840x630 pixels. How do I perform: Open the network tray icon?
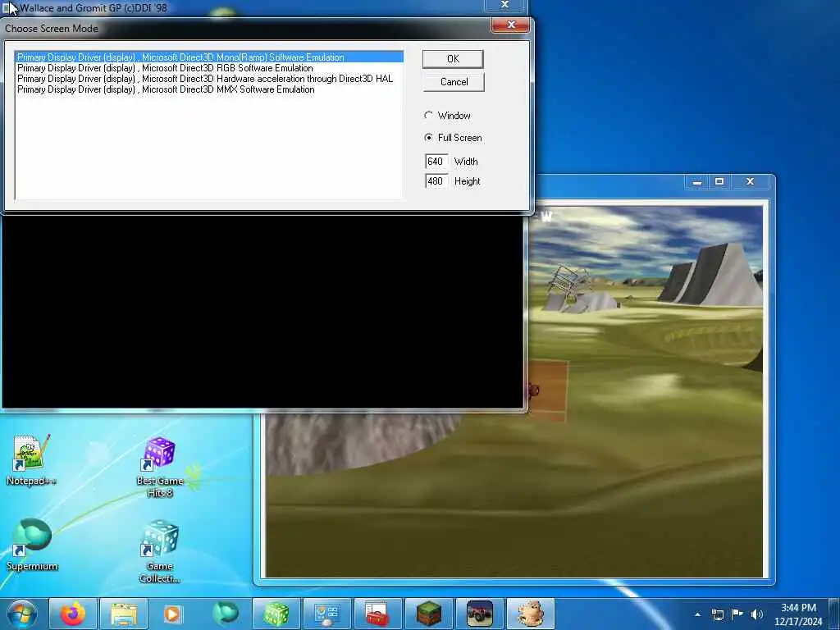pos(717,614)
